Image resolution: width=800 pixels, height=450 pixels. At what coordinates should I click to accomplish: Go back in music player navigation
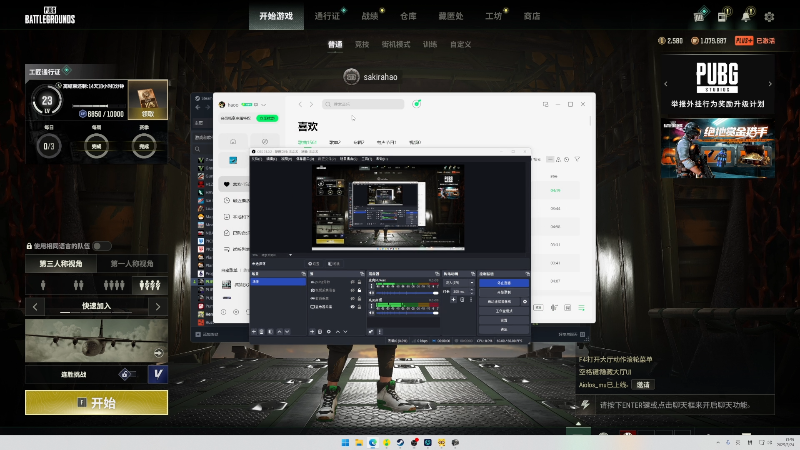pyautogui.click(x=300, y=104)
